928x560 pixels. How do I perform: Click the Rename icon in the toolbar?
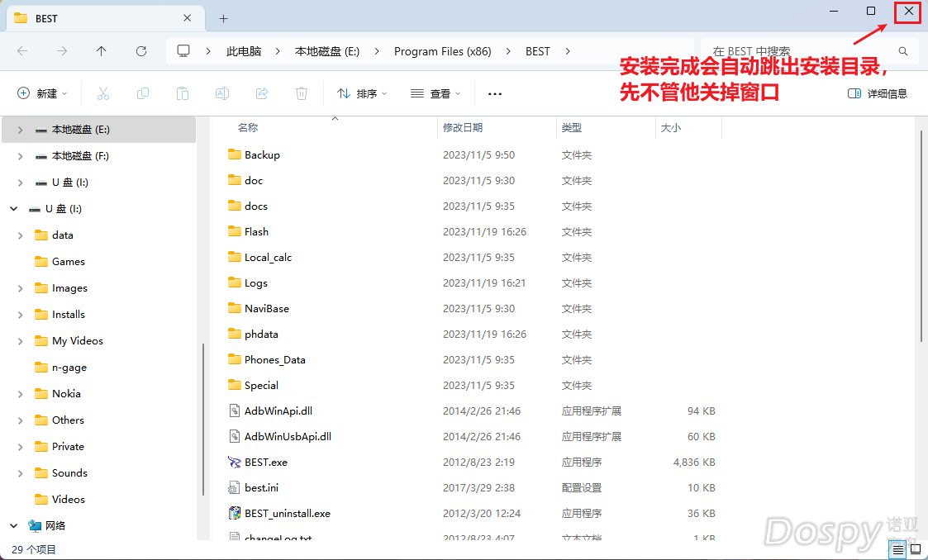[x=222, y=93]
